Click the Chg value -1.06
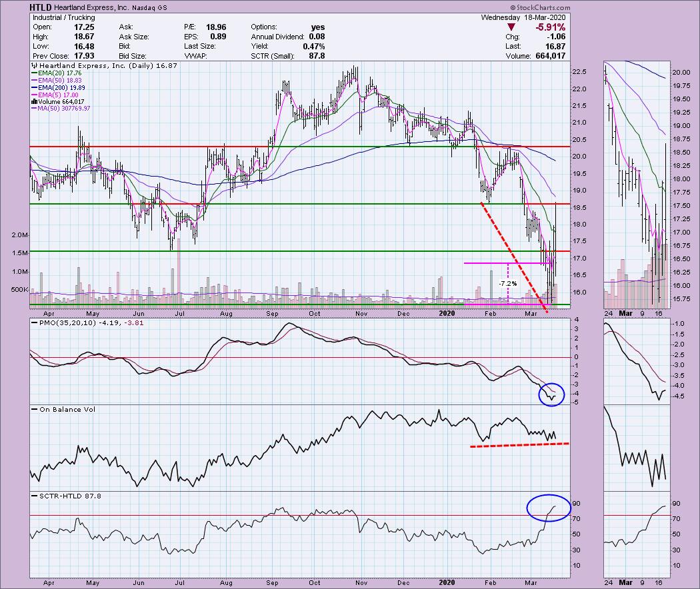The width and height of the screenshot is (700, 589). pyautogui.click(x=555, y=37)
